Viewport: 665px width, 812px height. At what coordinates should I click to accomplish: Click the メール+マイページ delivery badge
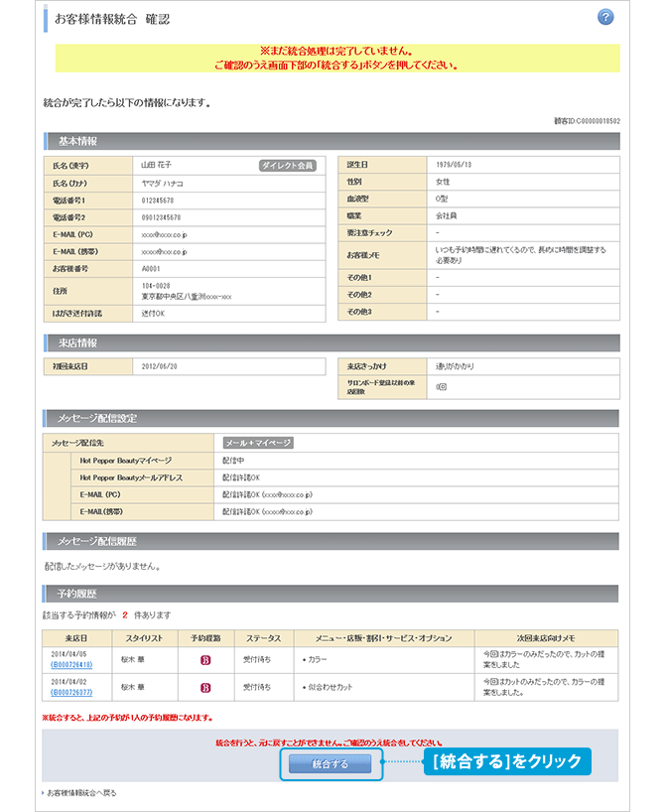[256, 444]
